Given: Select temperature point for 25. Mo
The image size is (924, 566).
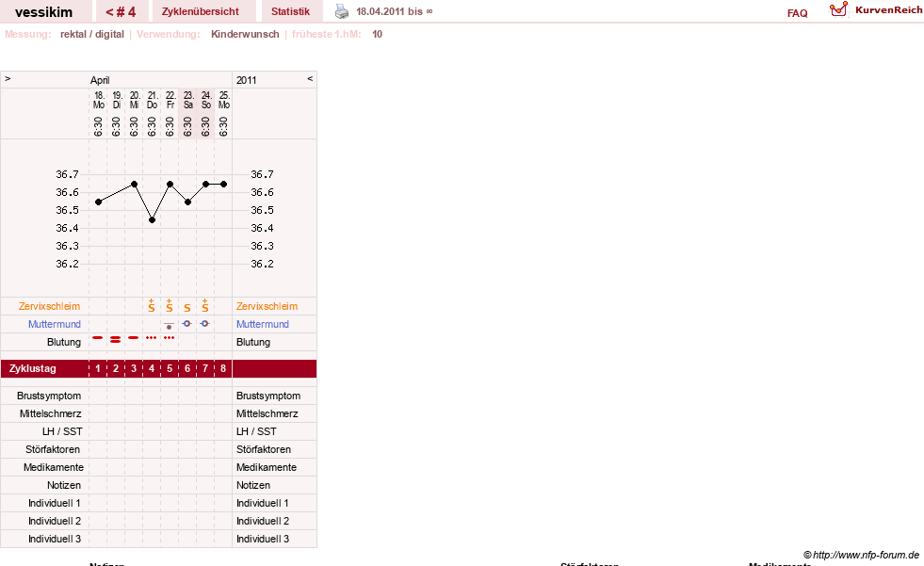Looking at the screenshot, I should [x=223, y=185].
